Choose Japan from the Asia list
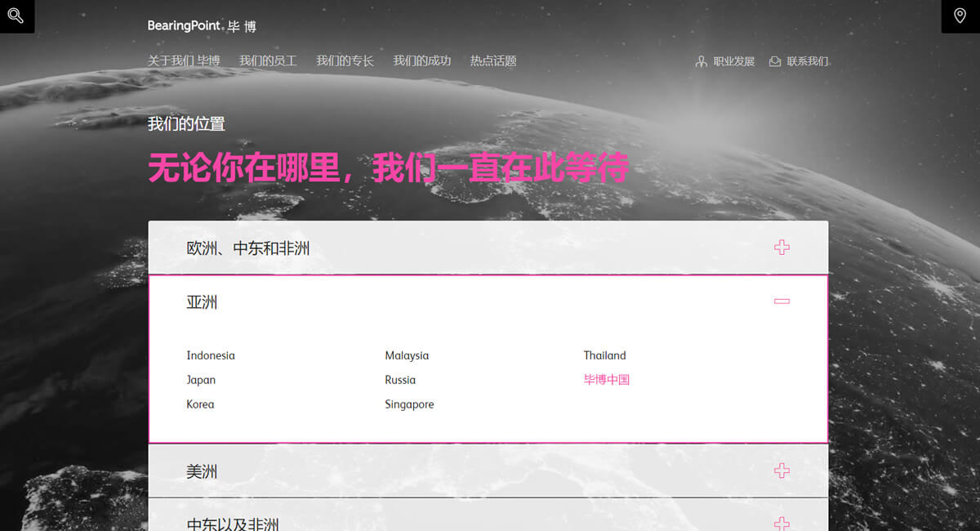Viewport: 980px width, 531px height. click(x=201, y=380)
